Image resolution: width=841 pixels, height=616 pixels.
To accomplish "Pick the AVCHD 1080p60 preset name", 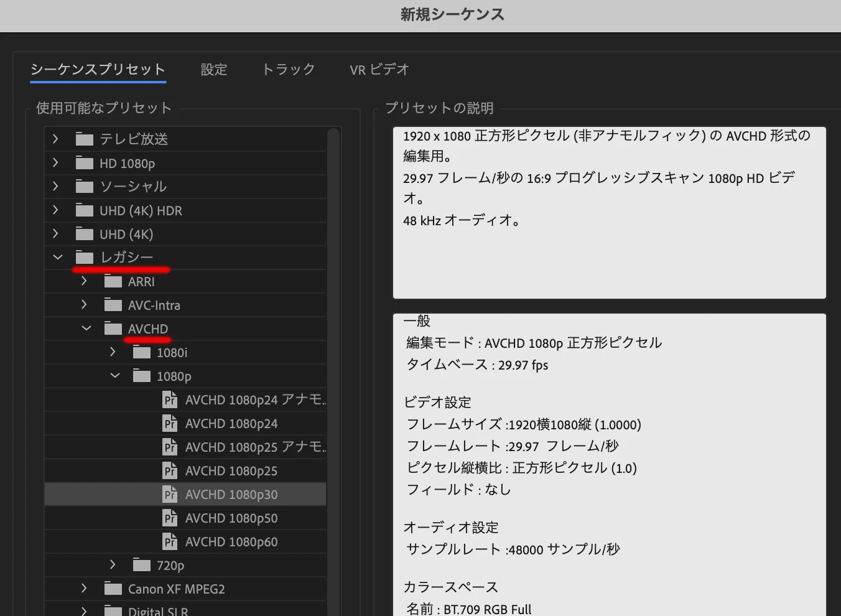I will point(231,542).
